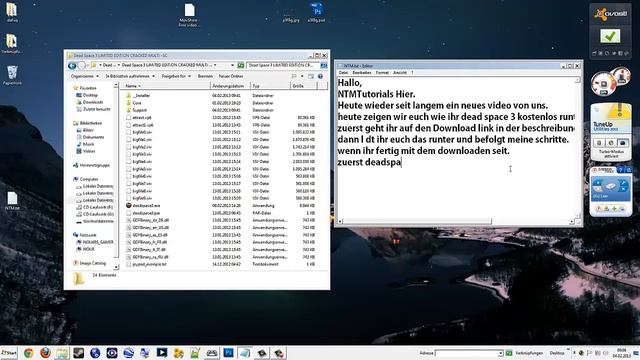
Task: Open Photoshop from the taskbar
Action: (x=228, y=353)
